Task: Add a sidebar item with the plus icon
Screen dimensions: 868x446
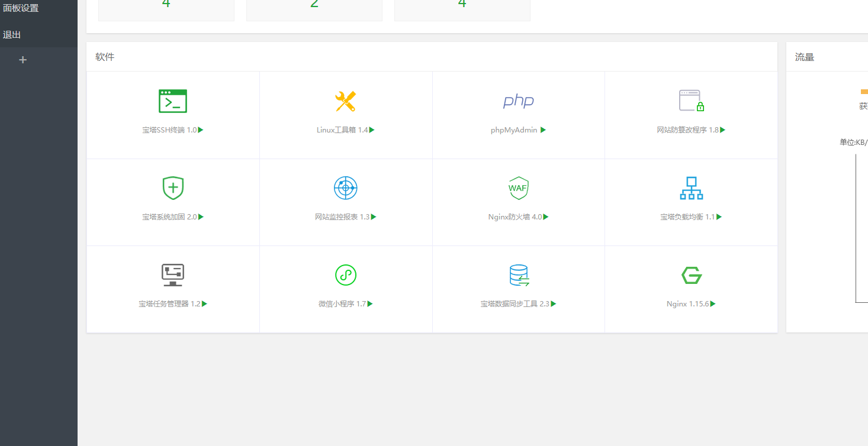Action: click(x=23, y=60)
